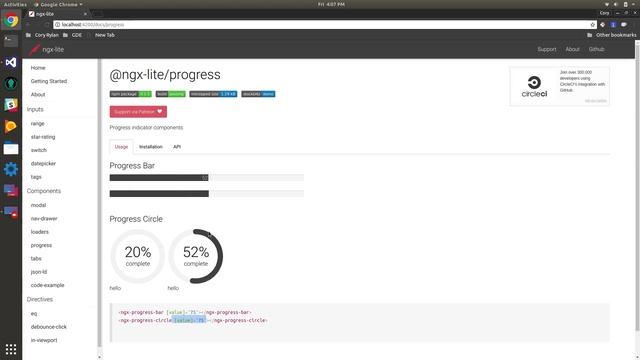Click the second progress bar without label
The height and width of the screenshot is (360, 640).
coord(207,193)
